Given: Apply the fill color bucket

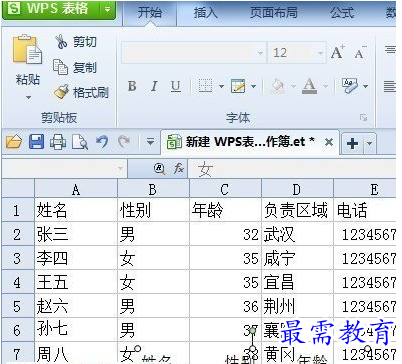Looking at the screenshot, I should click(x=278, y=86).
